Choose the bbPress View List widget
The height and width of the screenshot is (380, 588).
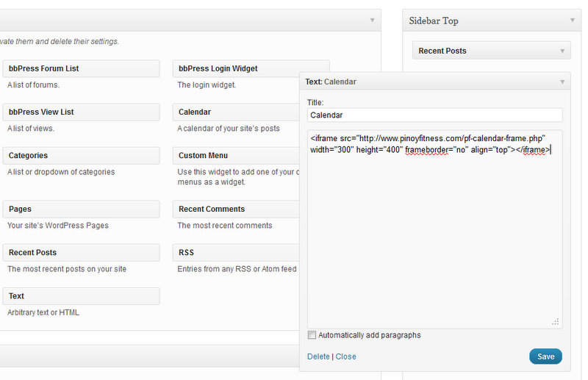coord(81,112)
